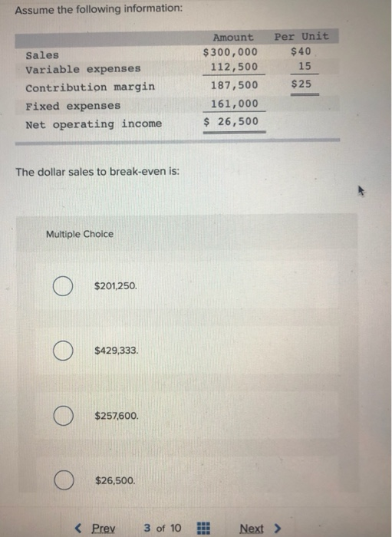Click the Fixed expenses amount 161,000
392x537 pixels.
235,104
